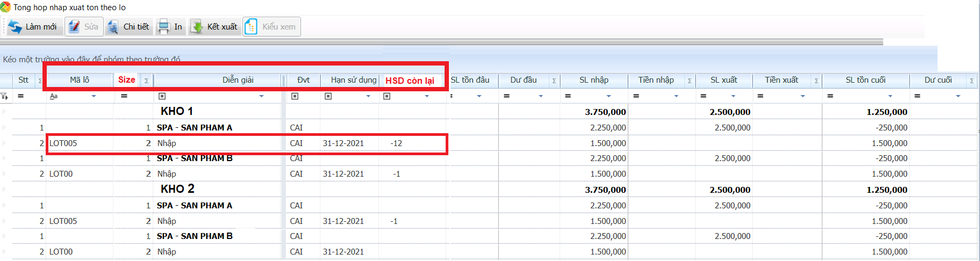Click sigma icon on Tiền nhập column

[x=689, y=81]
